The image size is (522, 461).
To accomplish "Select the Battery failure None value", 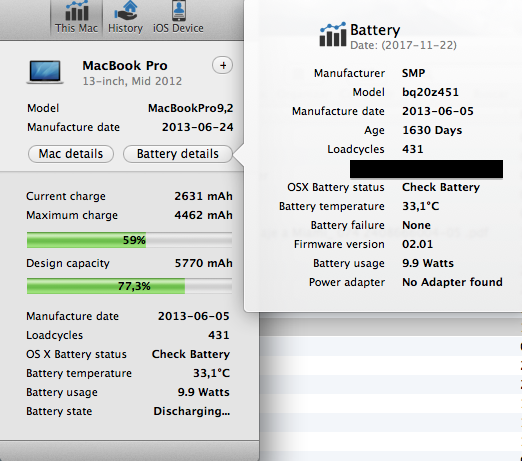I will coord(416,225).
